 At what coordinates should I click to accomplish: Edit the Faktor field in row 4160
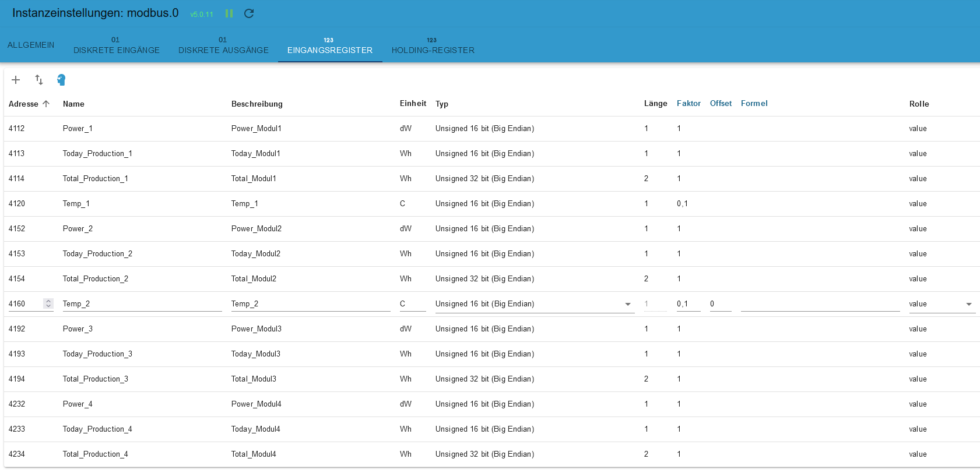[x=689, y=304]
